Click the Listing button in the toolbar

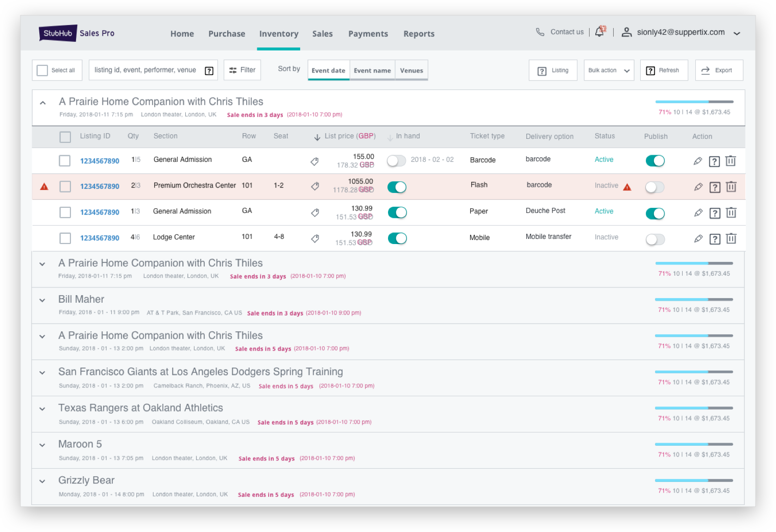click(x=553, y=70)
